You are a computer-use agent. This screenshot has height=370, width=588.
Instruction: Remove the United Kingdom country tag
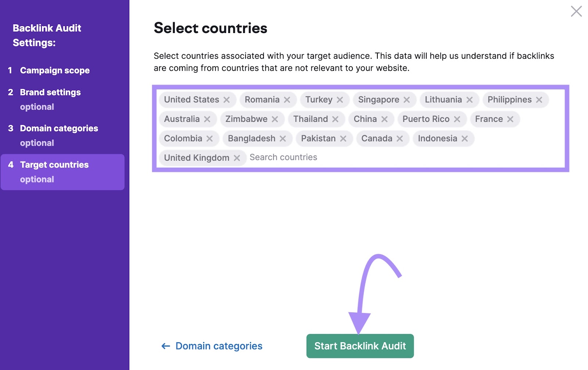tap(237, 158)
